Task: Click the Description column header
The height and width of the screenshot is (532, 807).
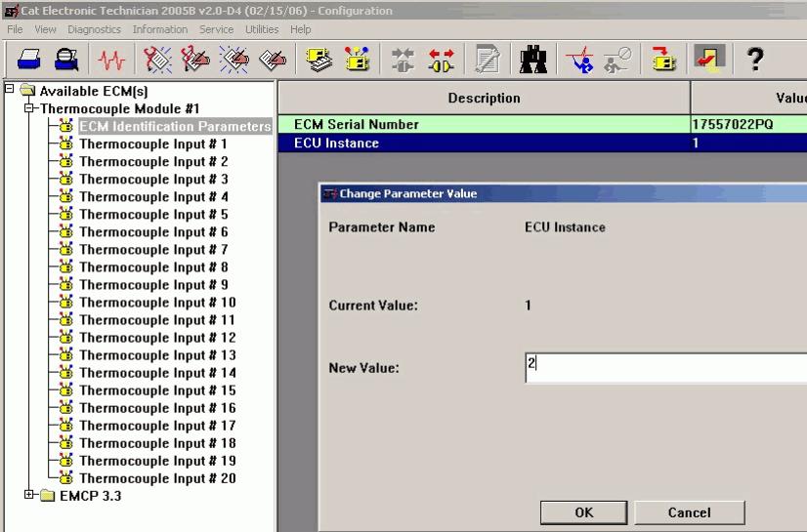Action: 484,98
